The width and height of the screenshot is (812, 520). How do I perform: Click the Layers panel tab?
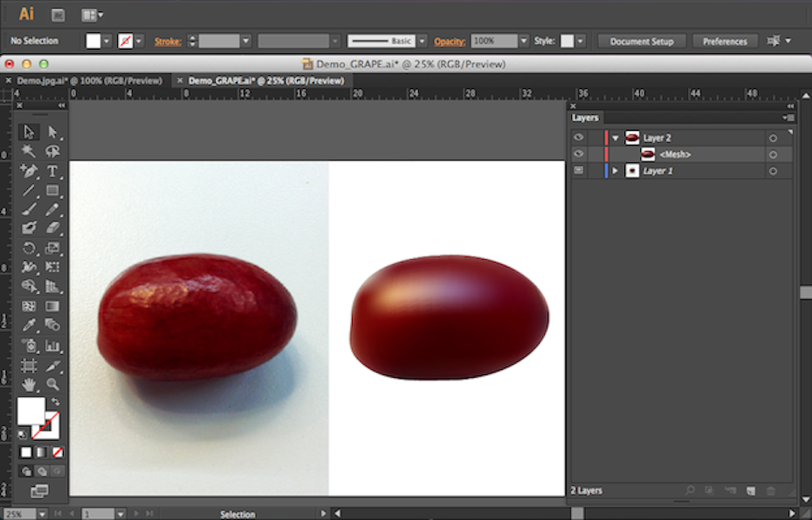[585, 118]
